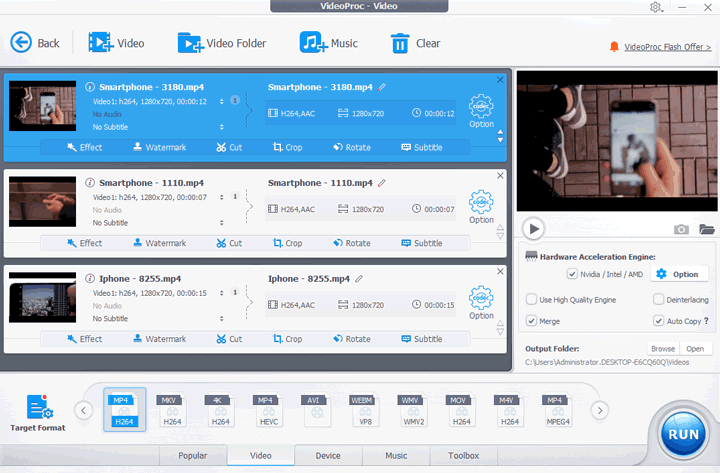This screenshot has height=473, width=720.
Task: Open hardware acceleration Option button
Action: click(679, 274)
